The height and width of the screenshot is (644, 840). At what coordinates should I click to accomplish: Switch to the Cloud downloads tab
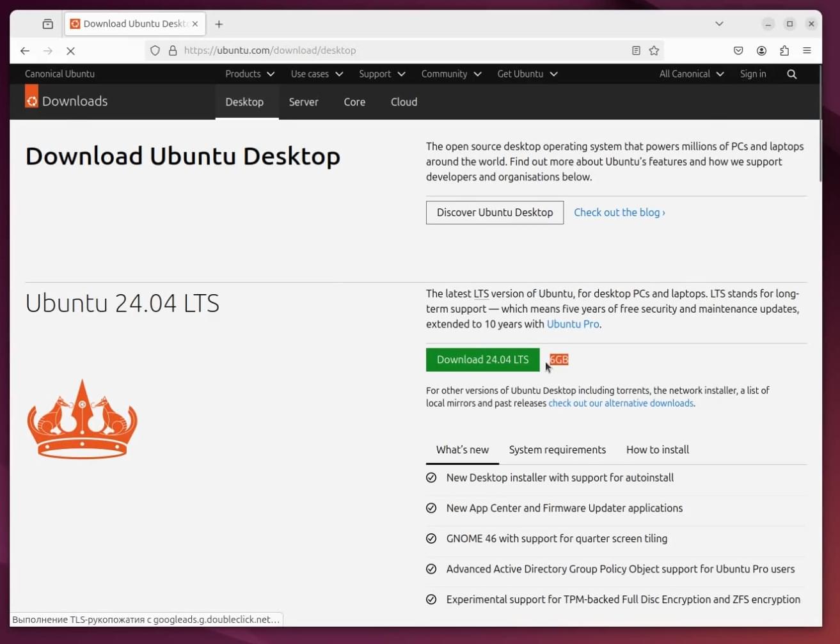click(404, 102)
